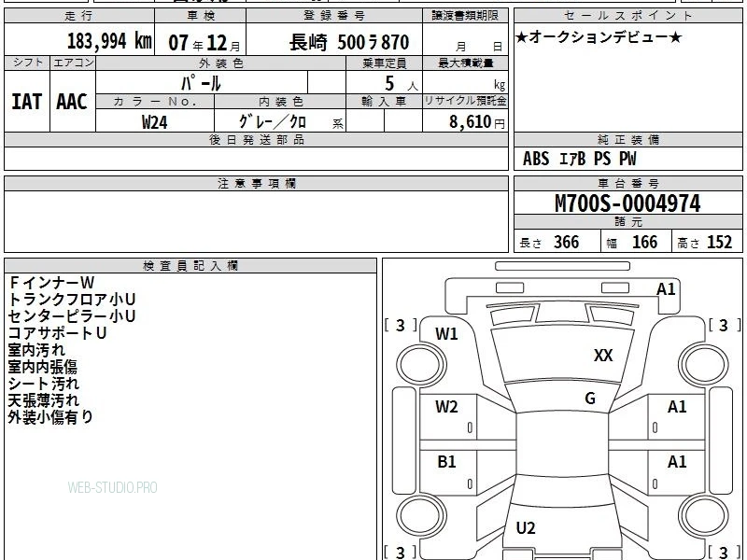Click the 注意事項欄 header

click(256, 183)
